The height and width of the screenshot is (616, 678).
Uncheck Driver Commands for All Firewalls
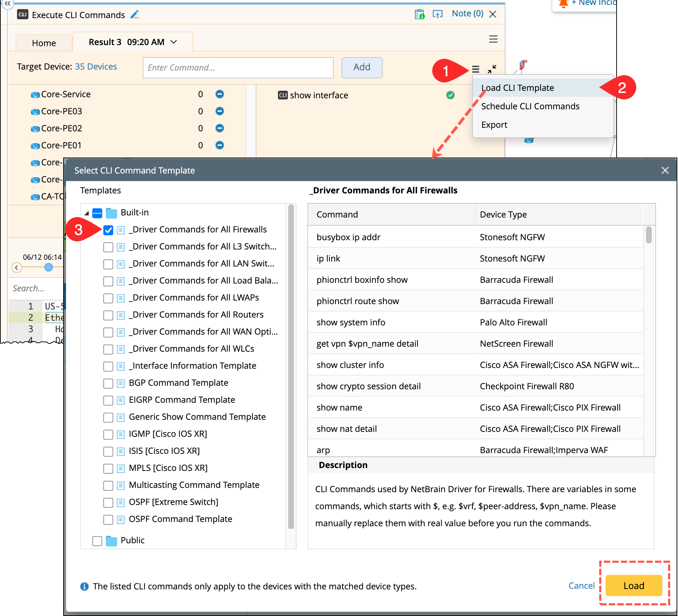(108, 230)
